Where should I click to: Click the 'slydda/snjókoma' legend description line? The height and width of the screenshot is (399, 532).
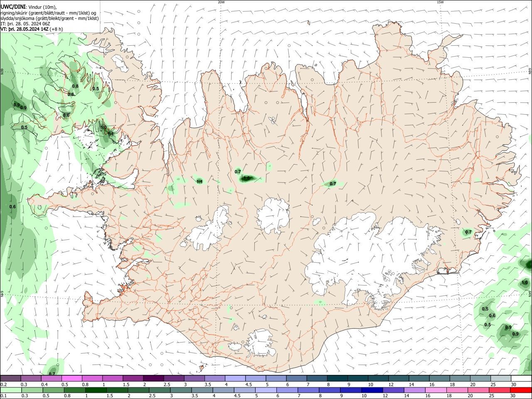49,18
